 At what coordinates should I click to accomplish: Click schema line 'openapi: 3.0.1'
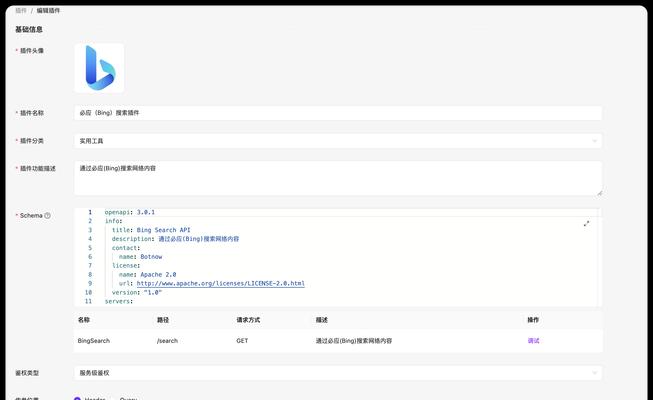coord(130,212)
